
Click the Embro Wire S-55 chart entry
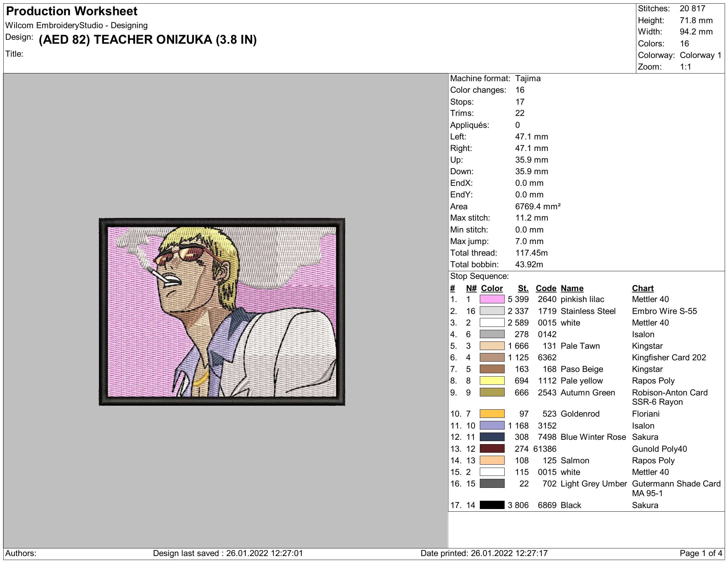coord(664,311)
